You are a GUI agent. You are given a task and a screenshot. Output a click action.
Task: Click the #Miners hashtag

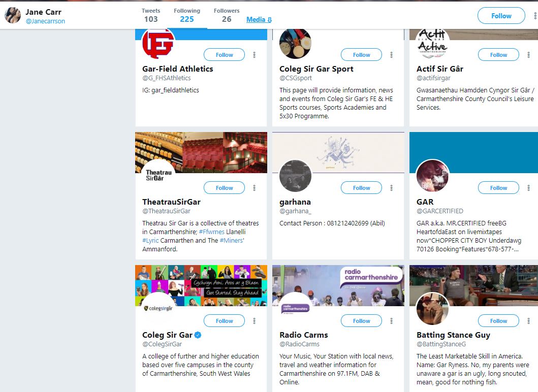pyautogui.click(x=231, y=240)
